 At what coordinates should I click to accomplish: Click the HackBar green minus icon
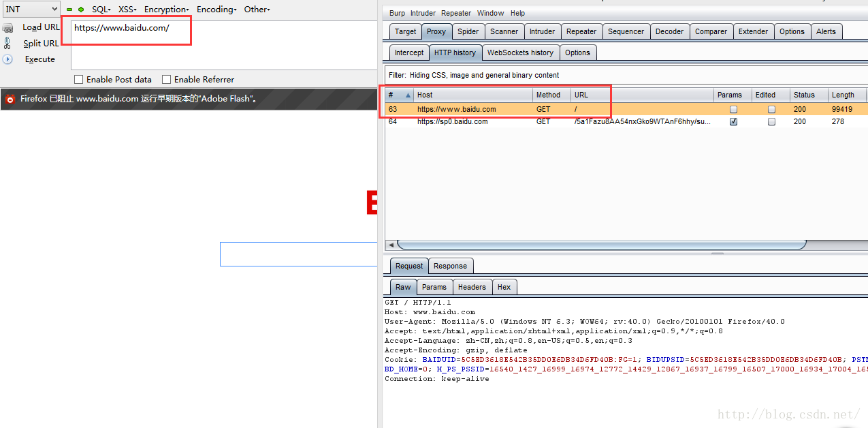coord(69,10)
